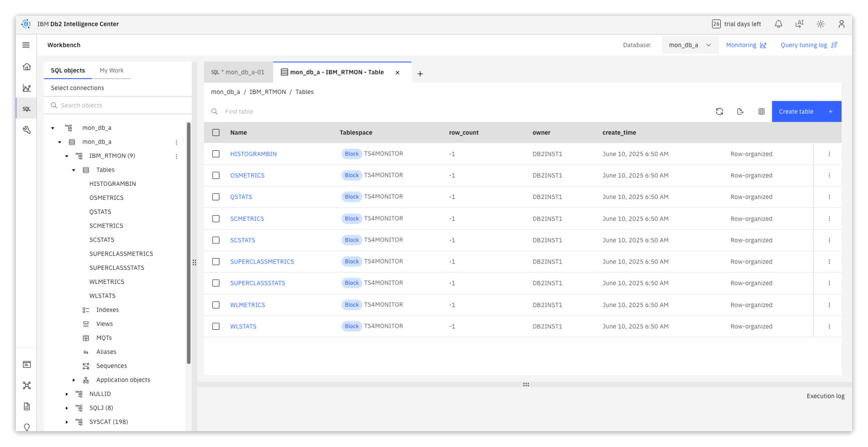
Task: Add a new workbench tab
Action: pyautogui.click(x=420, y=74)
